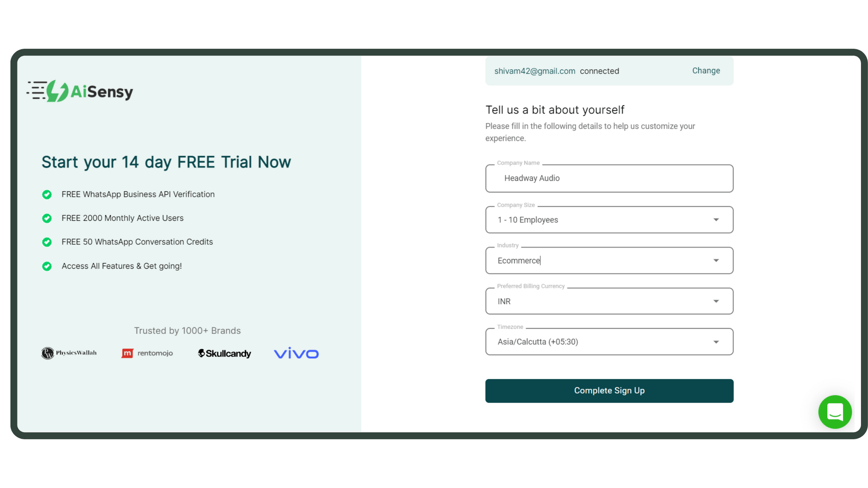Click the green checkmark next to FREE 2000 Monthly Active Users
This screenshot has height=488, width=868.
(46, 218)
